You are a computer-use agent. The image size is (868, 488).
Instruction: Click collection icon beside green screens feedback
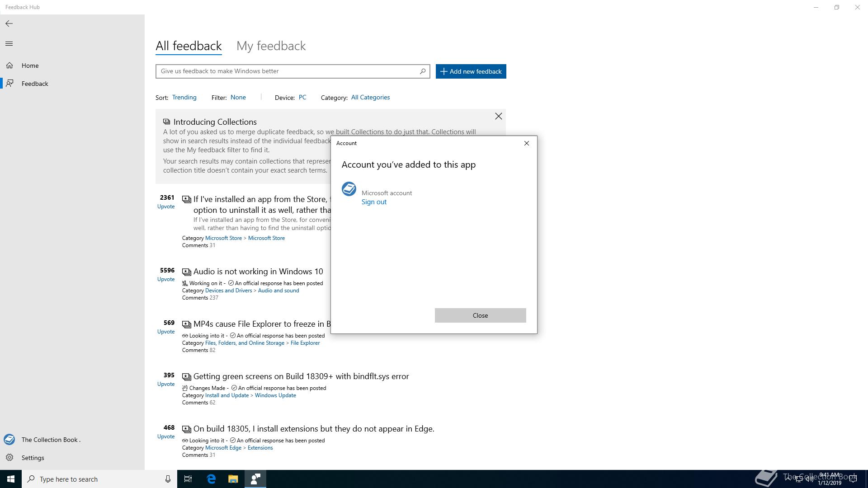[186, 377]
